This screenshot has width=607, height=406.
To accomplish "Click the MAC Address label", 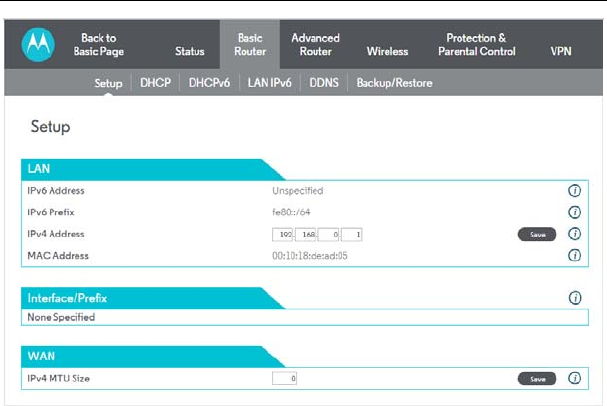I will tap(58, 255).
